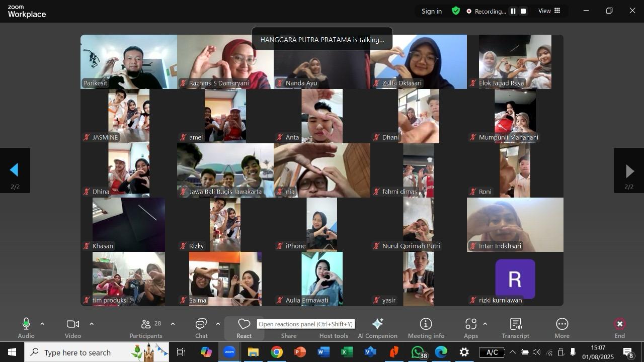Open the Participants list
Screen dimensions: 644x362
pos(146,328)
